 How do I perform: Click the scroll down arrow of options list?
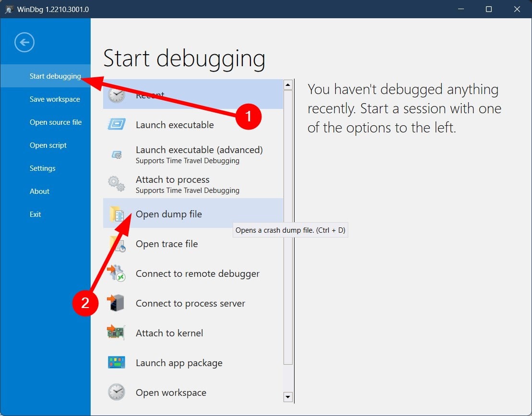click(288, 397)
